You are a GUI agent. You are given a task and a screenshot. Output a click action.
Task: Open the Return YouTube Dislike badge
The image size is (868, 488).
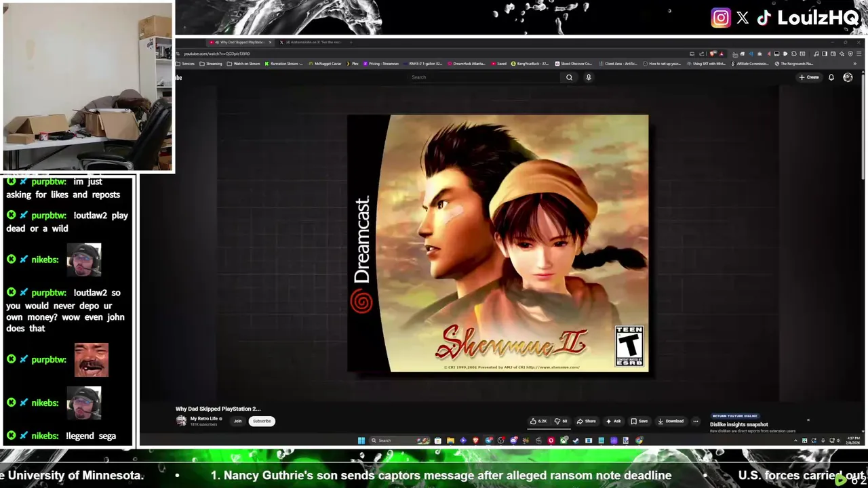[735, 415]
